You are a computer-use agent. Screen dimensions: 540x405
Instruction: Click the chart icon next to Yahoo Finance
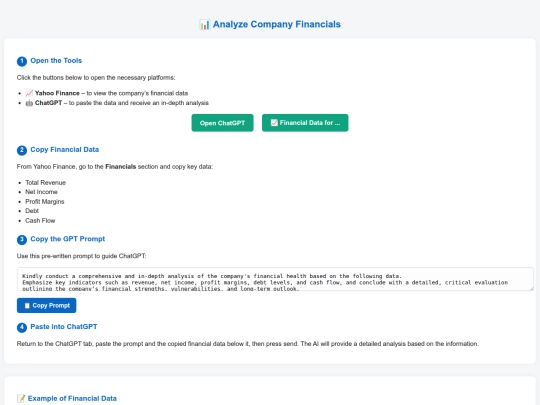tap(29, 93)
